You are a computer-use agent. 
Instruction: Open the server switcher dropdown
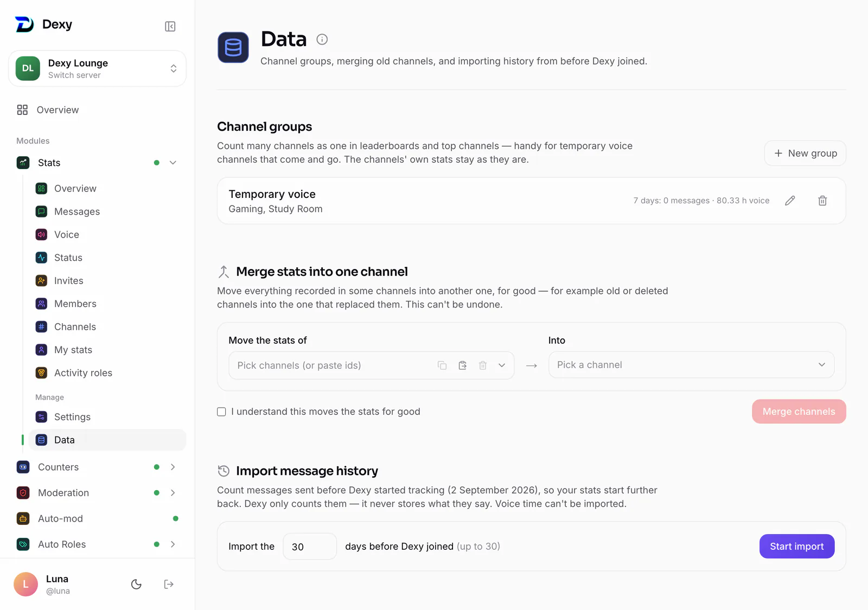pos(98,68)
